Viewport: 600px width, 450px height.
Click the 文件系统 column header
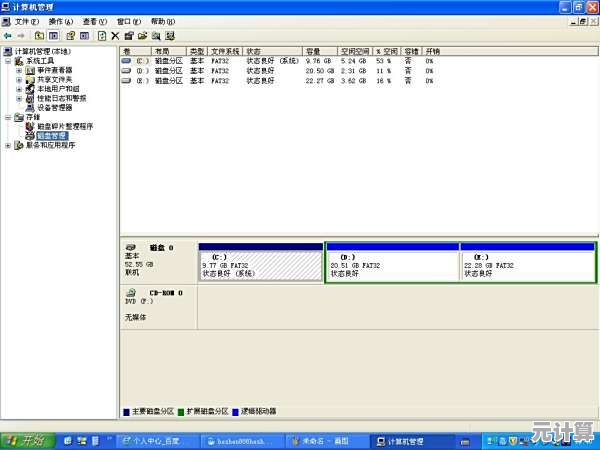coord(227,50)
